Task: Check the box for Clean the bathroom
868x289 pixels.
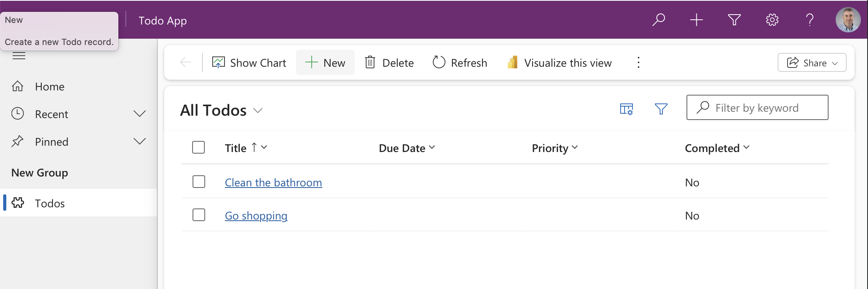Action: tap(199, 182)
